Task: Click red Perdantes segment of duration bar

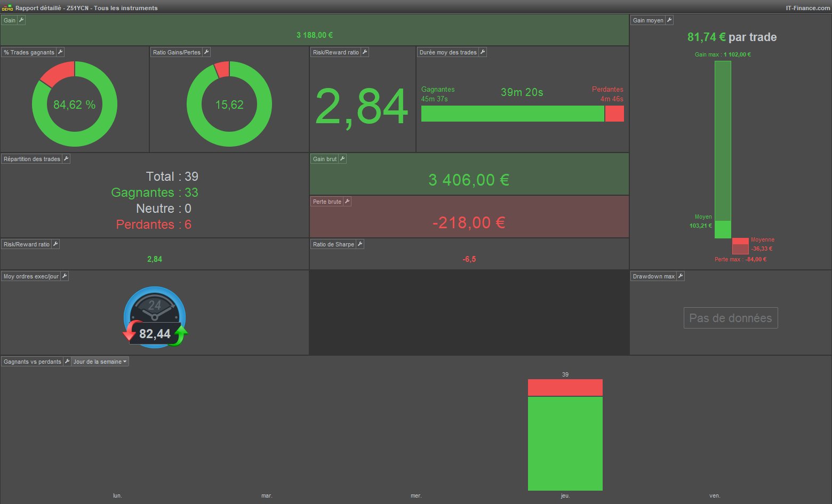Action: pos(614,114)
